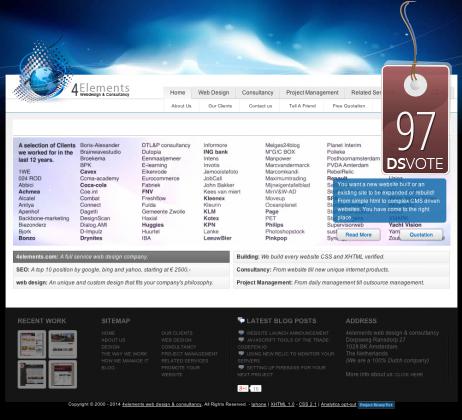Screen dimensions: 462x420
Task: Open second Recent Work thumbnail in top row
Action: click(x=63, y=344)
